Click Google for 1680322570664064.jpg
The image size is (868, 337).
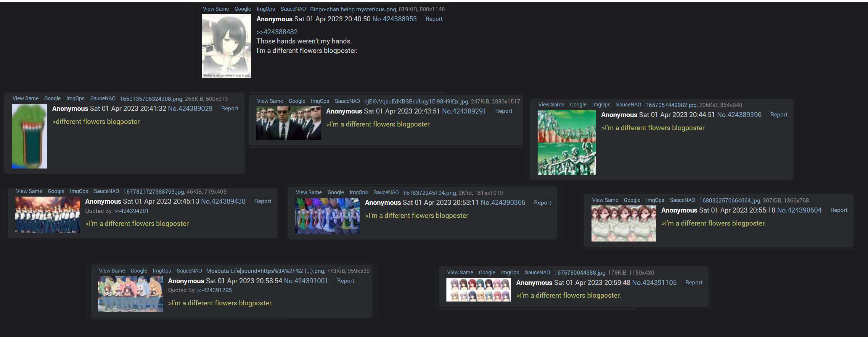(x=632, y=200)
